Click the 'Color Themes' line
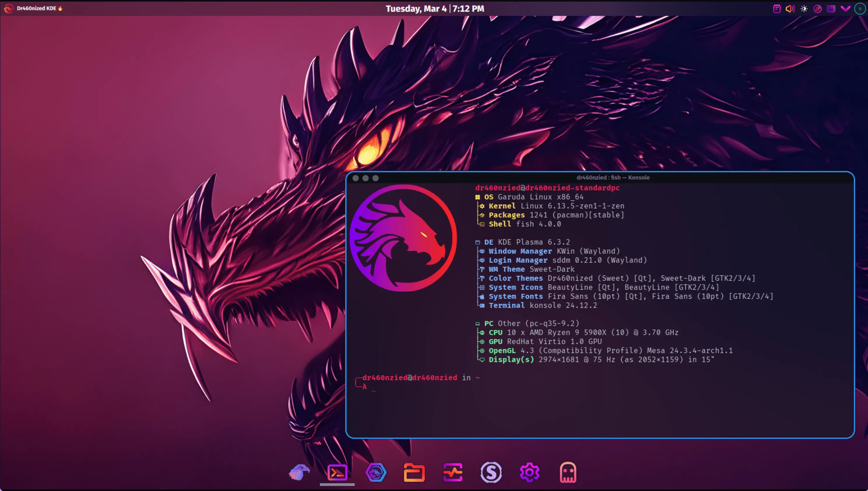 (x=616, y=279)
